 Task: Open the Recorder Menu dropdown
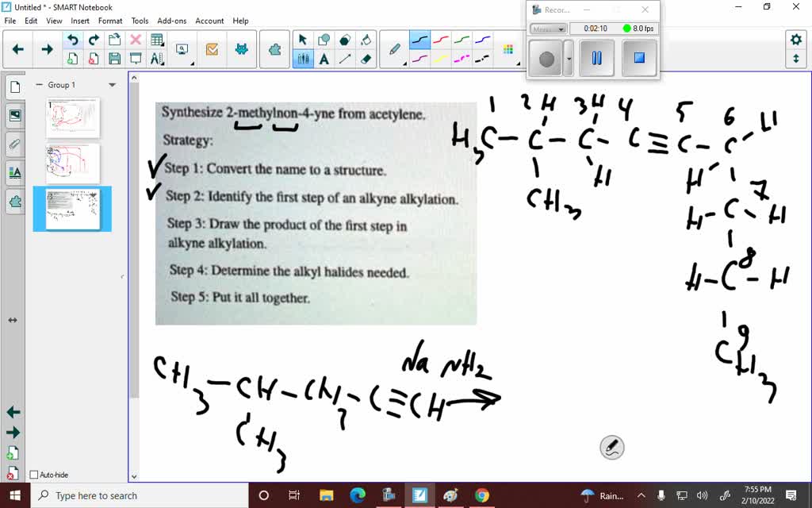pos(549,29)
